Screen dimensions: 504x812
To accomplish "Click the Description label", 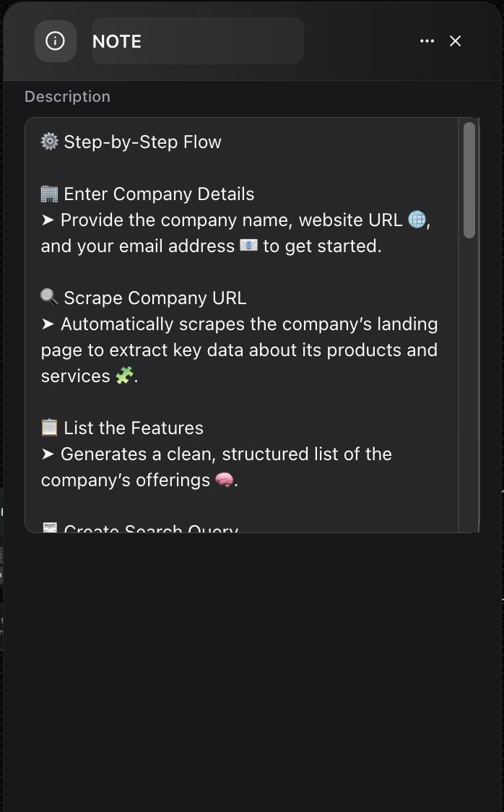I will pyautogui.click(x=67, y=96).
